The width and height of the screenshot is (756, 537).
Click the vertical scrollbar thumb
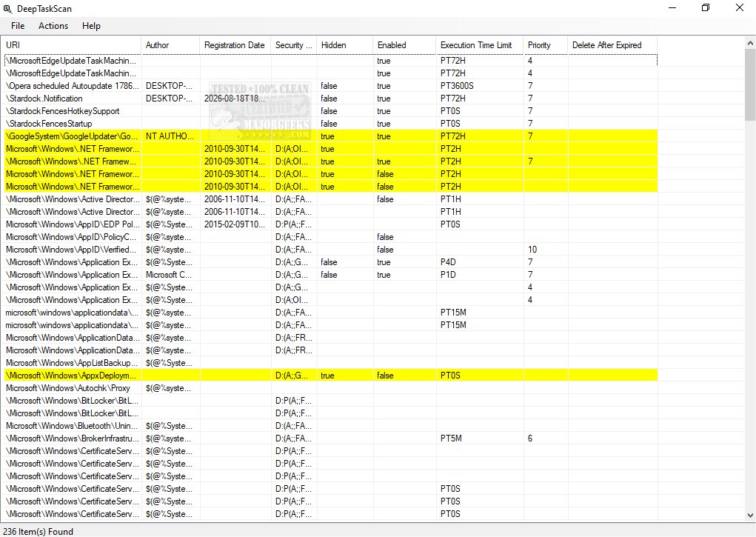[750, 85]
